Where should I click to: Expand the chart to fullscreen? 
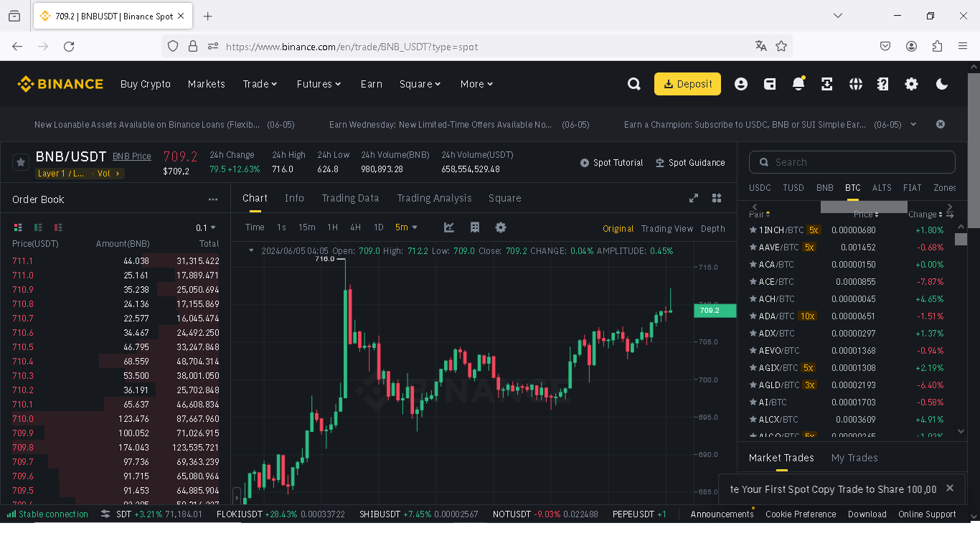coord(694,198)
